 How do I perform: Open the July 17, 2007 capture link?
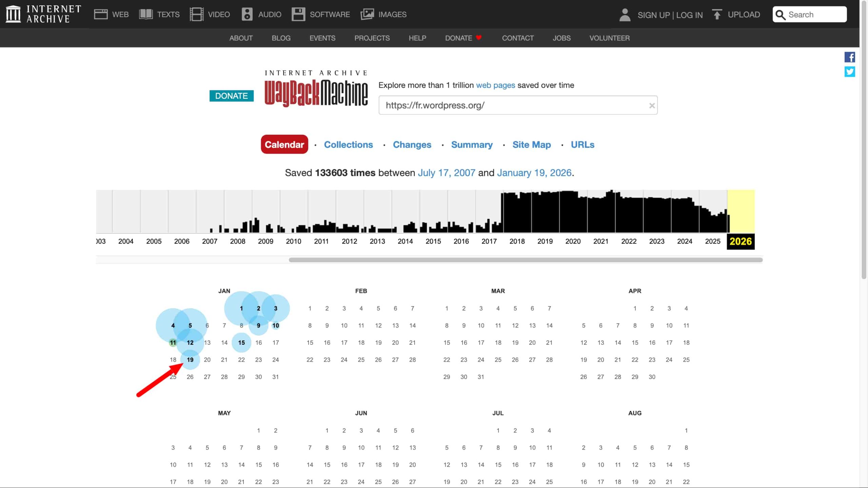coord(446,173)
